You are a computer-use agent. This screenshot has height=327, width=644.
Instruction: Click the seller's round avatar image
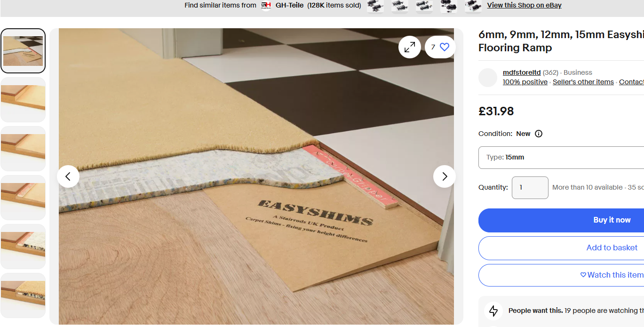tap(488, 78)
